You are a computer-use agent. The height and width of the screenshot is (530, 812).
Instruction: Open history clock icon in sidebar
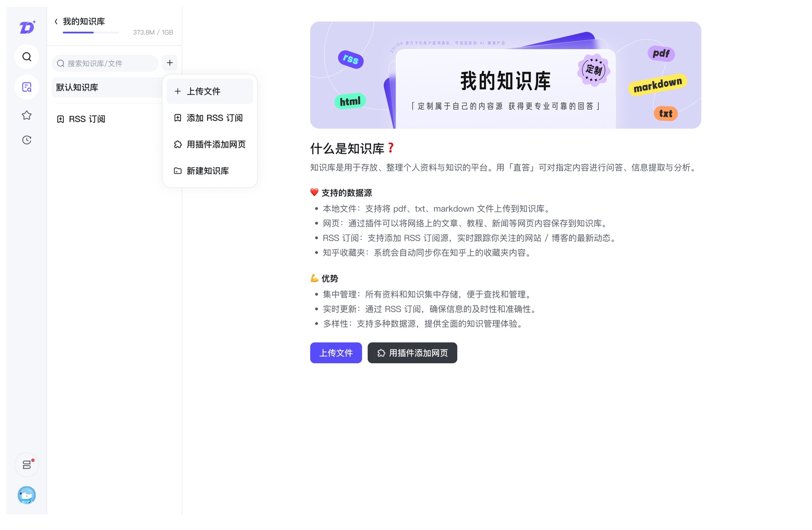tap(27, 140)
